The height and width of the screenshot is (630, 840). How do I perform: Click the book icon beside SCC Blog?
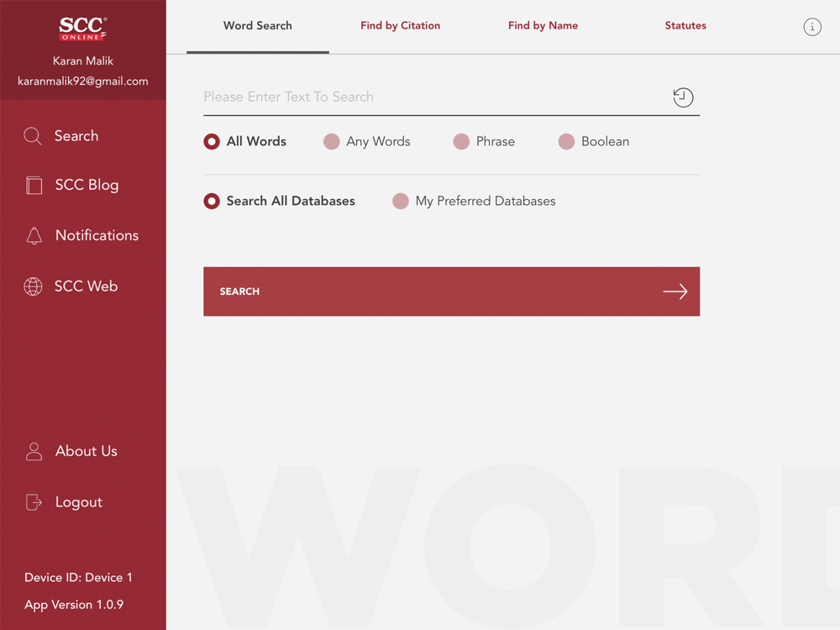[34, 186]
